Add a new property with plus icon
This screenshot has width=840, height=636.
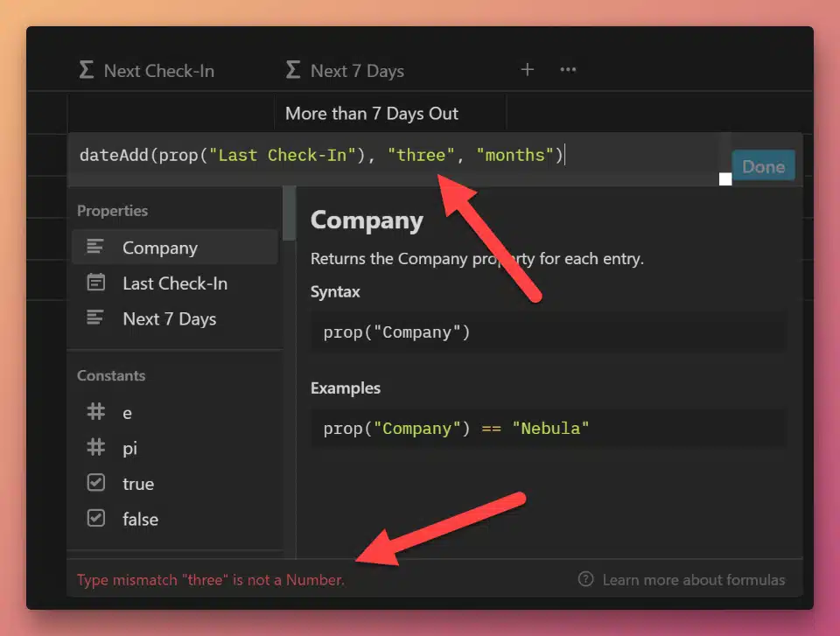pos(527,70)
